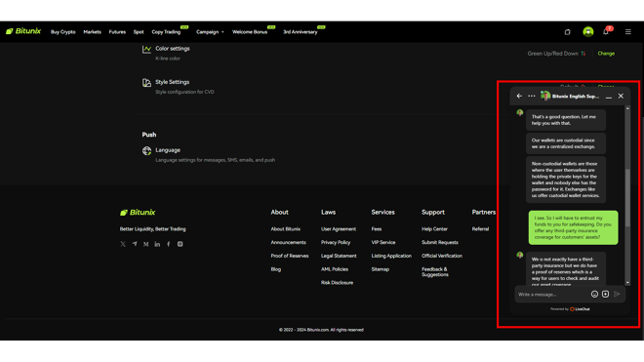Screen dimensions: 644x362
Task: Go back in the support chat
Action: click(x=519, y=96)
